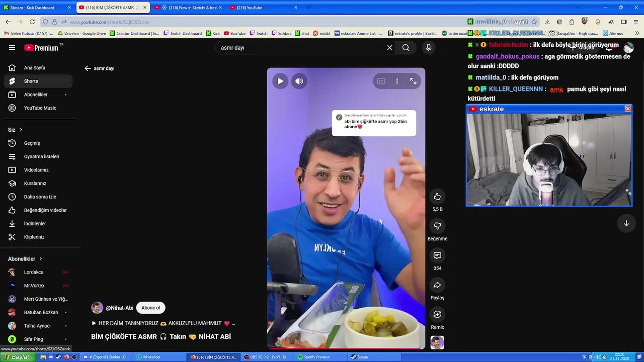Screen dimensions: 644x362
Task: Open the Creator Dashboard bookmark
Action: (x=134, y=34)
